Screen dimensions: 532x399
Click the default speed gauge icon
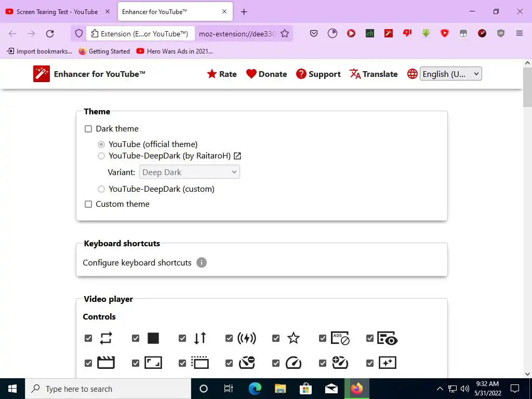[294, 363]
